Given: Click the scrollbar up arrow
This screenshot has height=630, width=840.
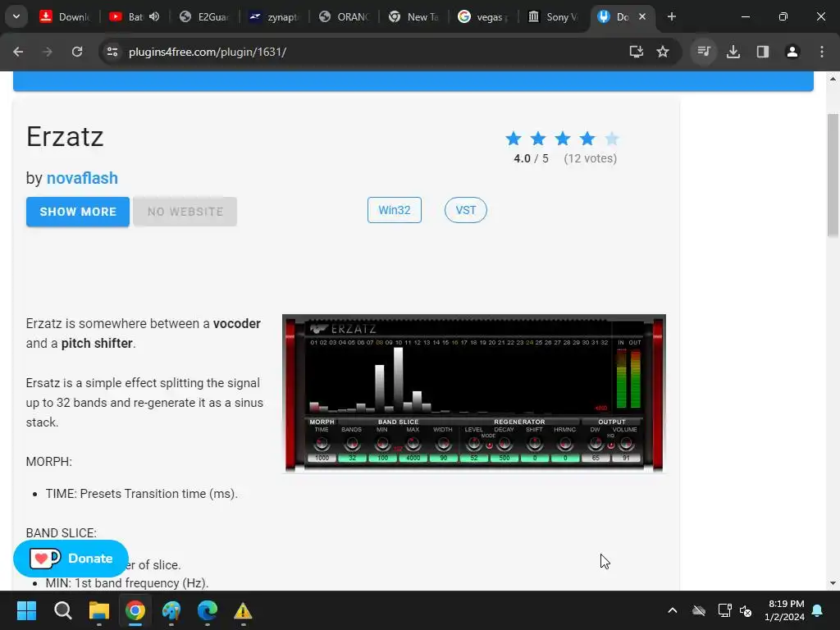Looking at the screenshot, I should pos(833,79).
